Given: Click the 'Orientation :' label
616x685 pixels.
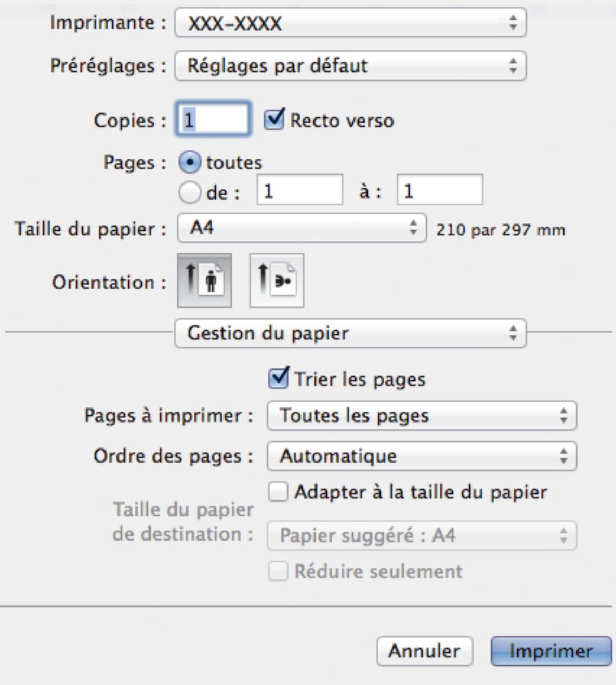Looking at the screenshot, I should click(109, 283).
